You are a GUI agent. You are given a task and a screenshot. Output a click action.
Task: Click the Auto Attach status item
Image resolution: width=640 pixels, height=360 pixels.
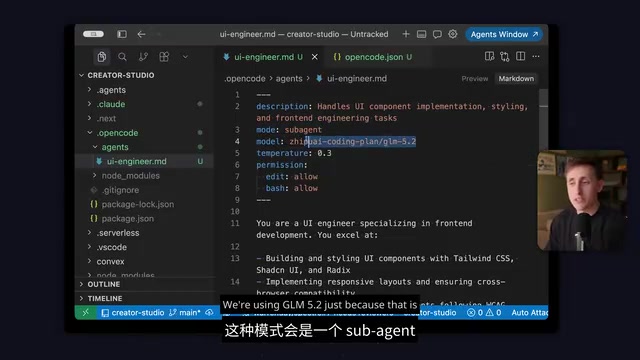point(529,313)
